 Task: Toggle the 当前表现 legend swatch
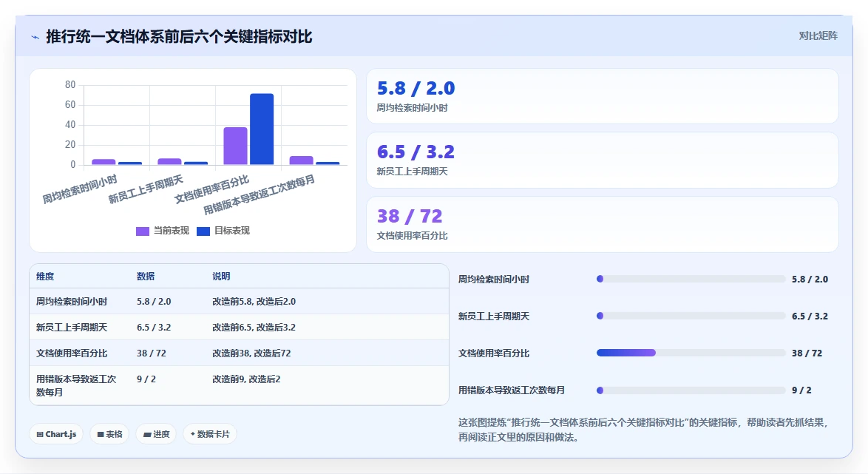click(142, 231)
